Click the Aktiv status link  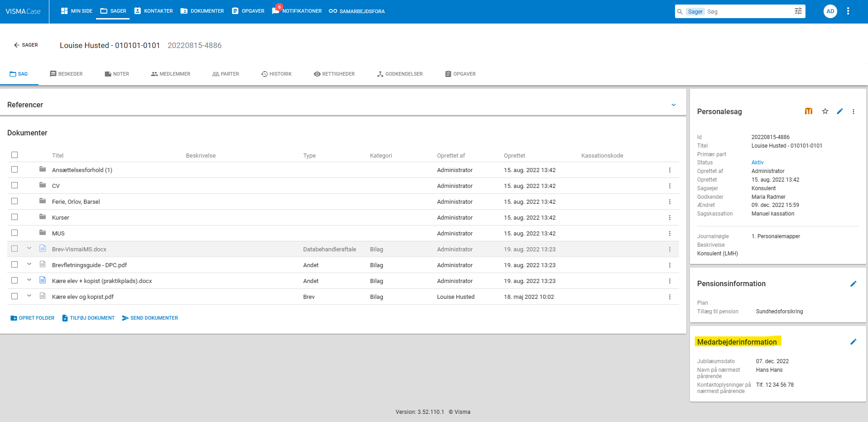pos(757,163)
